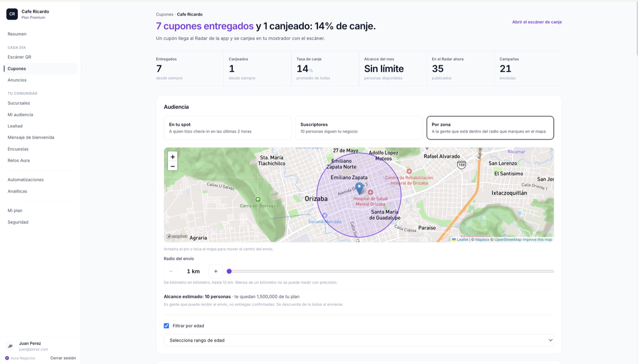Select the En tu spot audience option
638x364 pixels.
tap(227, 128)
